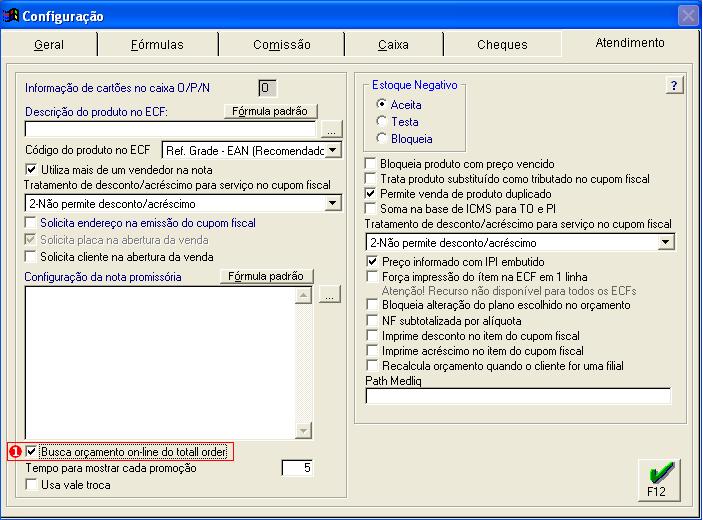Click Descrição do produto no ECF text field

tap(170, 129)
